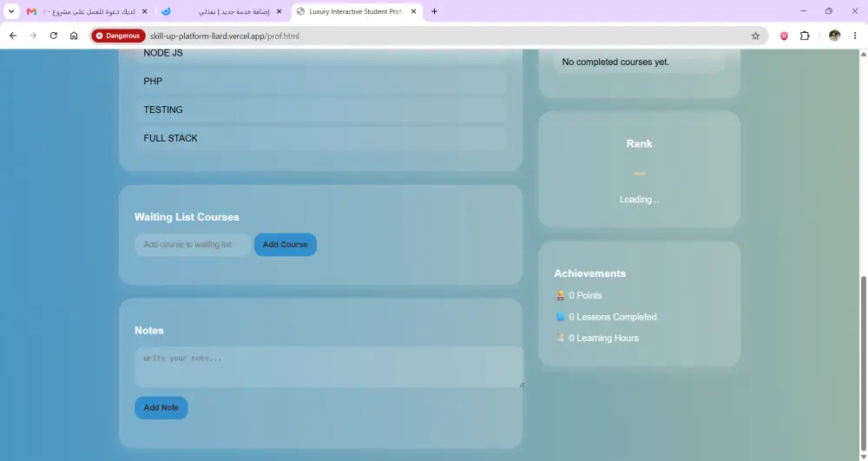This screenshot has height=461, width=868.
Task: Select the FULL STACK course row
Action: [x=320, y=138]
